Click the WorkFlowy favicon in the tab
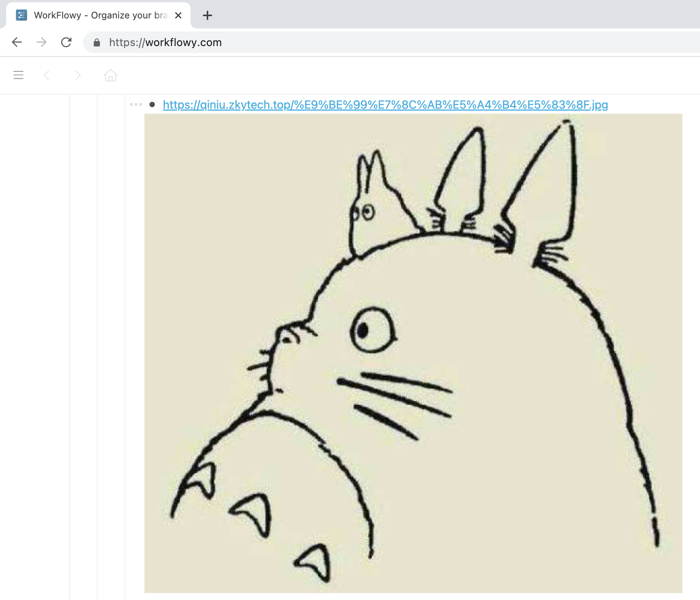The width and height of the screenshot is (700, 600). tap(22, 15)
